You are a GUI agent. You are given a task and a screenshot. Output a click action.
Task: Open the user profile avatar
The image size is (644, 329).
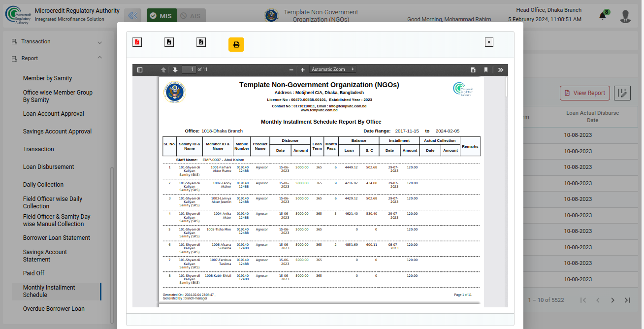(626, 16)
